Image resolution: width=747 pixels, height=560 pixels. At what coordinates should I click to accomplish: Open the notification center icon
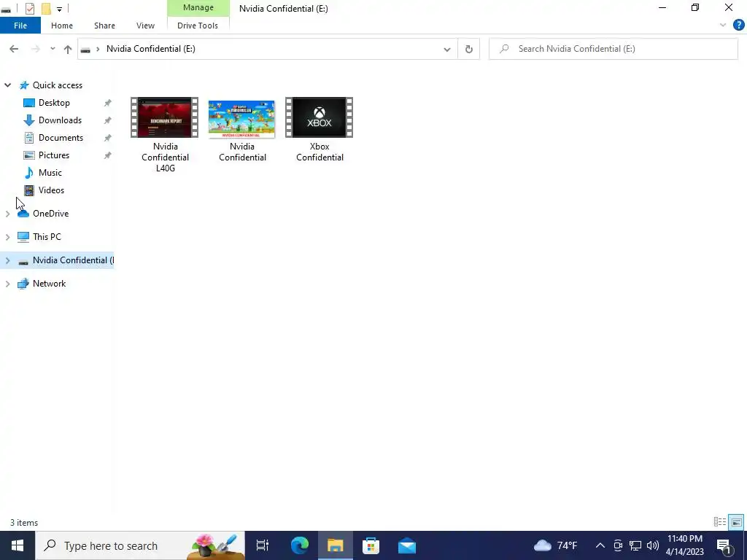tap(724, 546)
